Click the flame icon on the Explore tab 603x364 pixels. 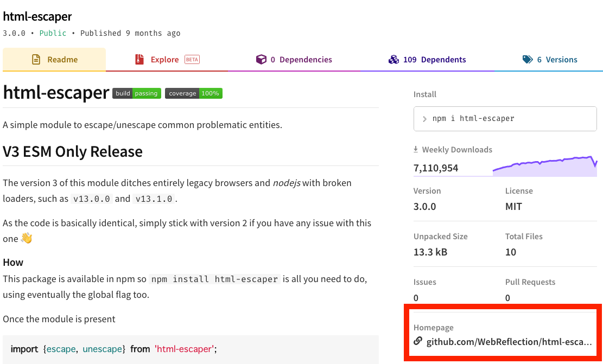point(139,59)
